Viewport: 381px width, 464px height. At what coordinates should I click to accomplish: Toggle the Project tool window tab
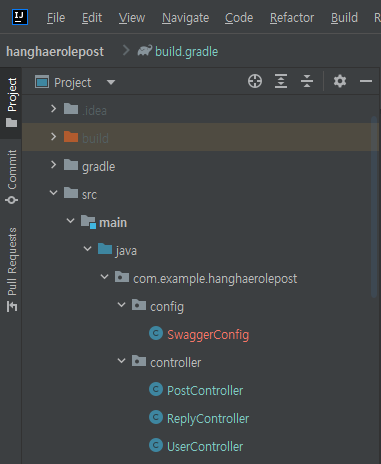coord(11,103)
